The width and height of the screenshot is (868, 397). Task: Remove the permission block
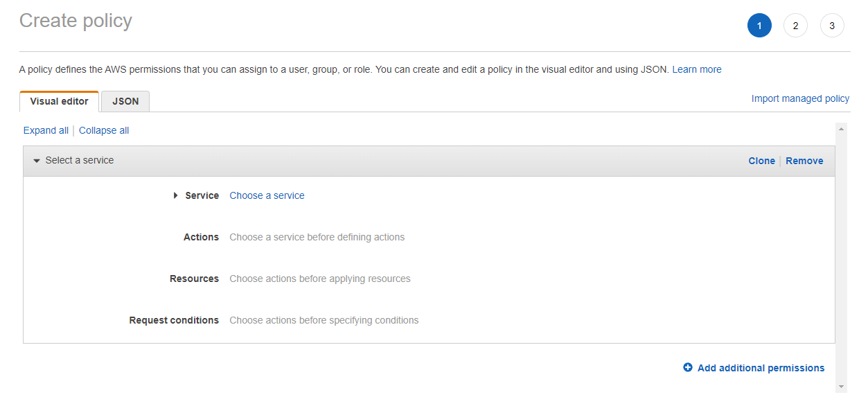point(804,161)
